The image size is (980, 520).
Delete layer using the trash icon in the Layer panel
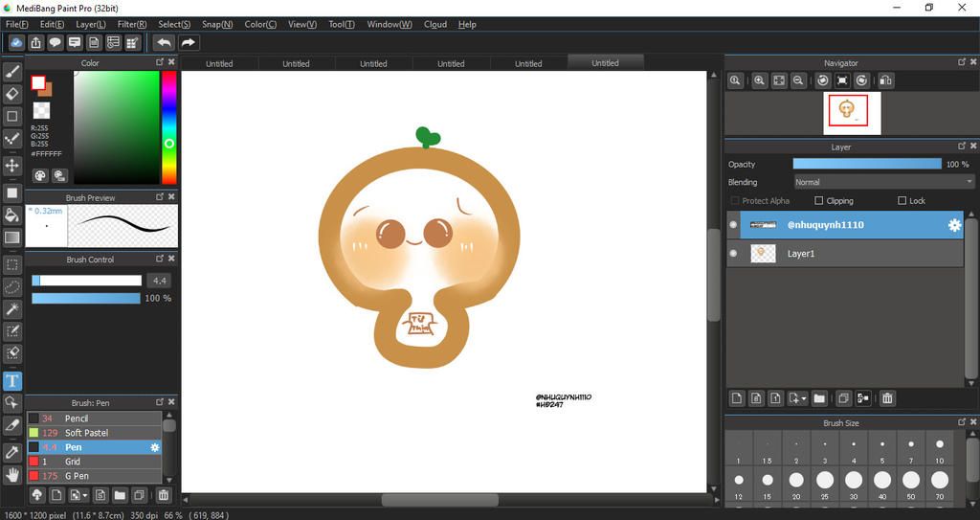887,398
